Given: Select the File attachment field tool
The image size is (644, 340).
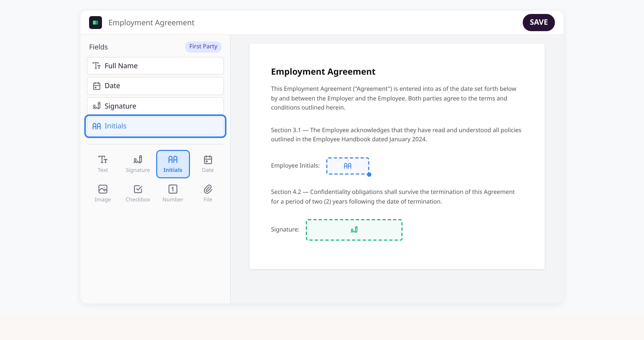Looking at the screenshot, I should (x=208, y=194).
